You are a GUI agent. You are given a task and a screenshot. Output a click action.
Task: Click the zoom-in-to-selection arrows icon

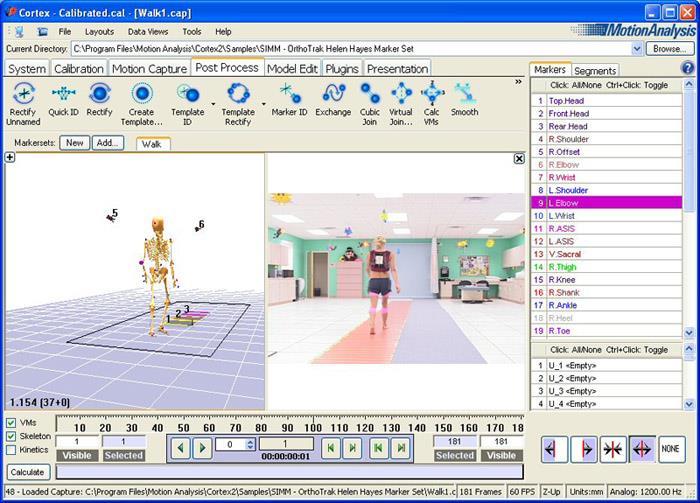pyautogui.click(x=613, y=449)
